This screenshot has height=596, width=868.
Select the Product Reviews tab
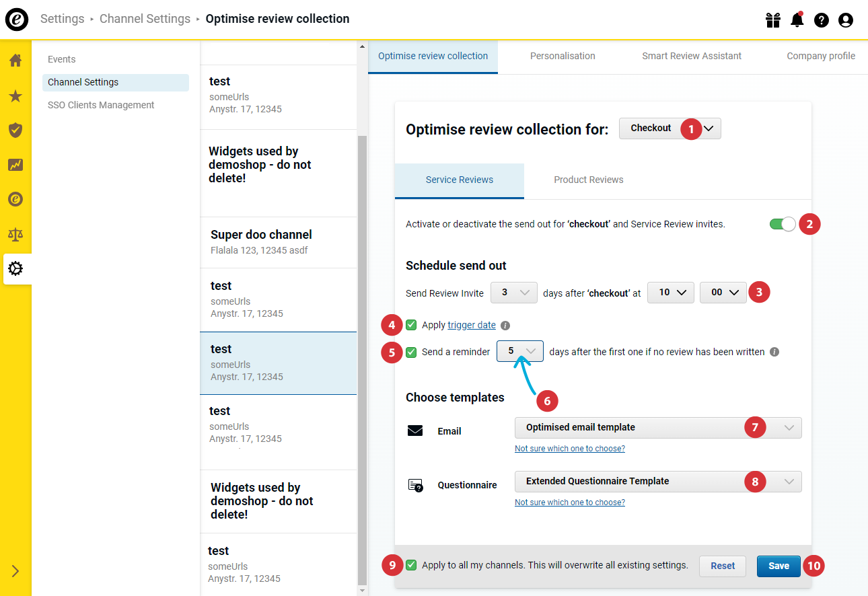(x=589, y=180)
